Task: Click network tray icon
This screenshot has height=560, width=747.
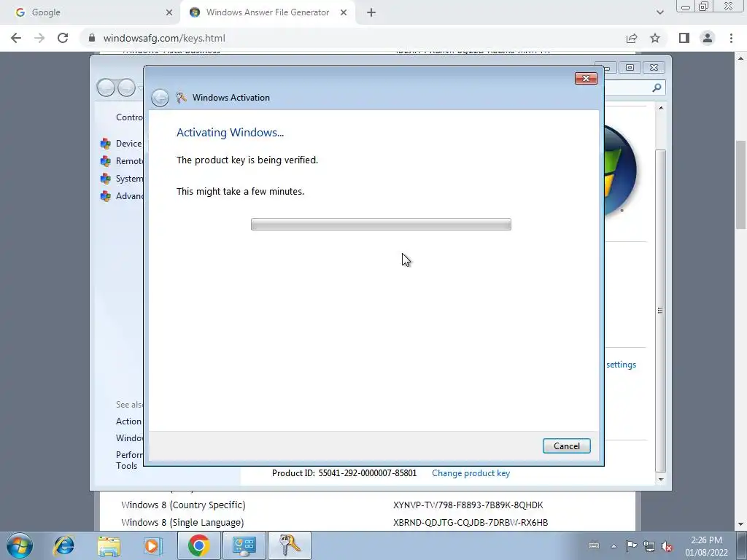Action: pyautogui.click(x=649, y=546)
